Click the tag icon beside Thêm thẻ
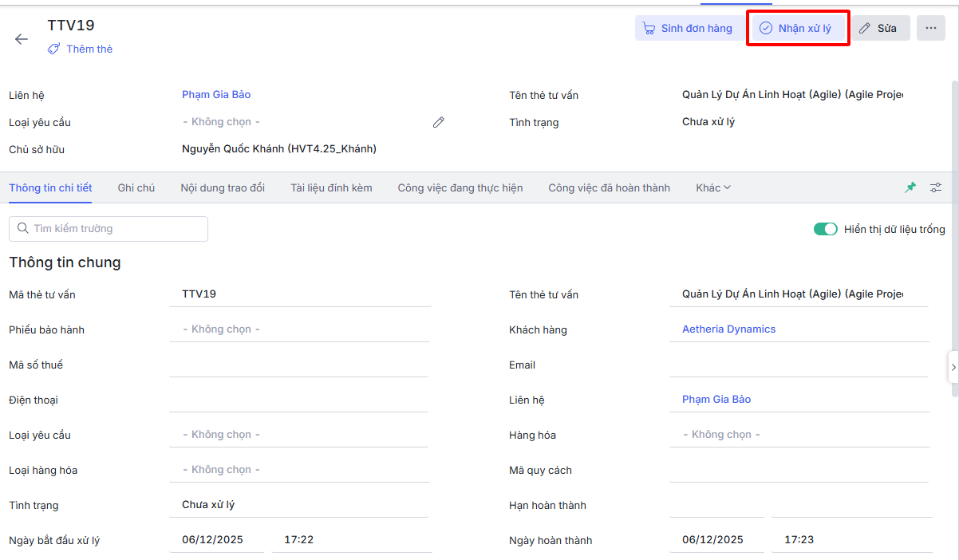This screenshot has height=560, width=959. pyautogui.click(x=53, y=49)
